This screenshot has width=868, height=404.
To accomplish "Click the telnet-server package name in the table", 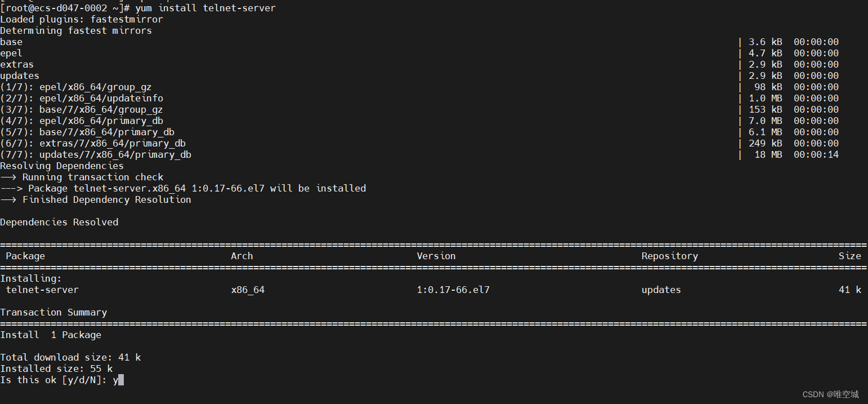I will coord(42,290).
